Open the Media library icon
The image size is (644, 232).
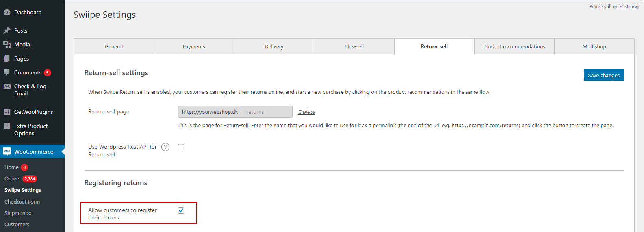(7, 44)
